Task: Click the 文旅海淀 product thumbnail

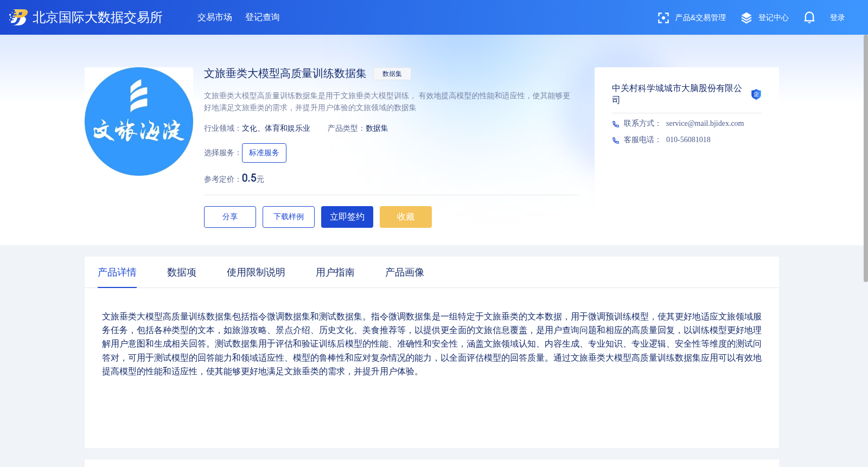Action: point(139,121)
